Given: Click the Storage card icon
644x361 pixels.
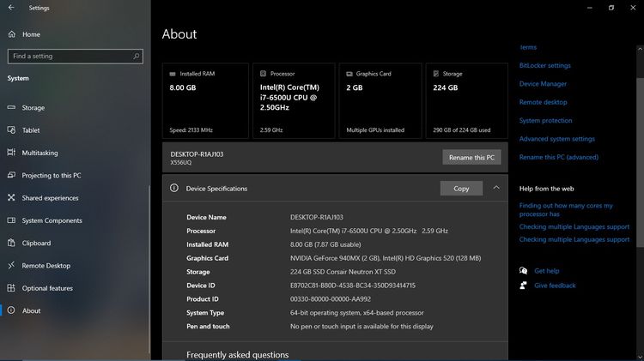Looking at the screenshot, I should click(x=435, y=74).
